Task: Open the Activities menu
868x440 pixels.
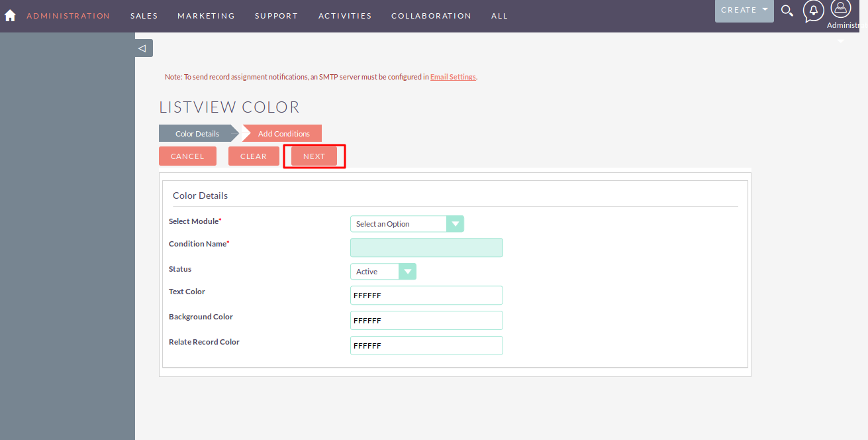Action: click(345, 16)
